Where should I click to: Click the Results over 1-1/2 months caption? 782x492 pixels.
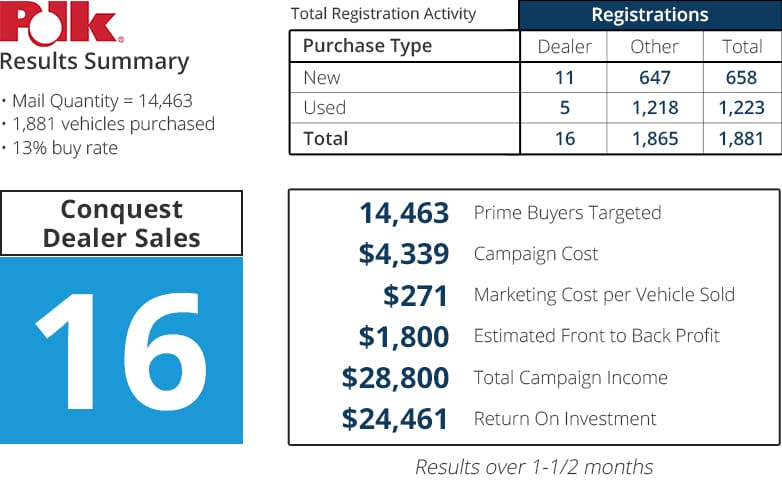pyautogui.click(x=534, y=468)
